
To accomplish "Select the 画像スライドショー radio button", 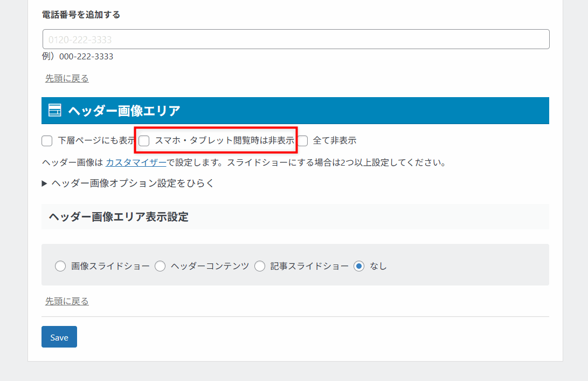I will tap(60, 266).
